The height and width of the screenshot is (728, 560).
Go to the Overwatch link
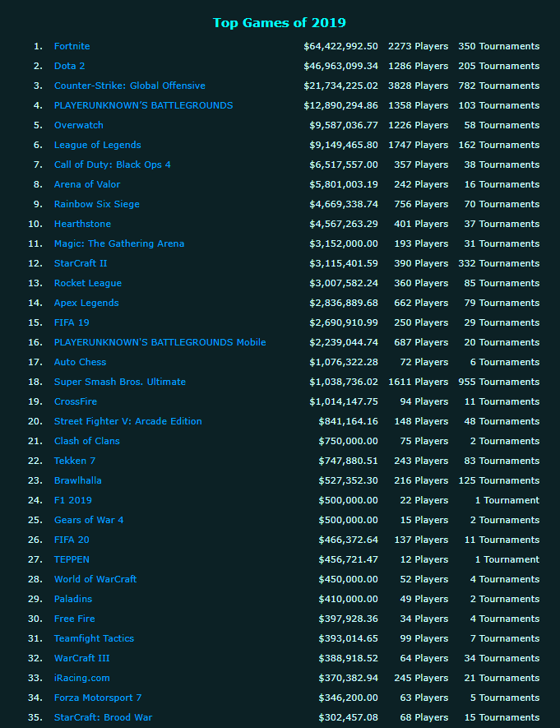click(x=79, y=125)
